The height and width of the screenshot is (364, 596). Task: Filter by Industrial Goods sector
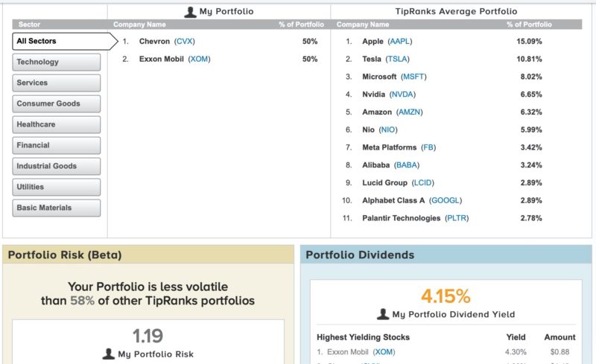[x=57, y=167]
